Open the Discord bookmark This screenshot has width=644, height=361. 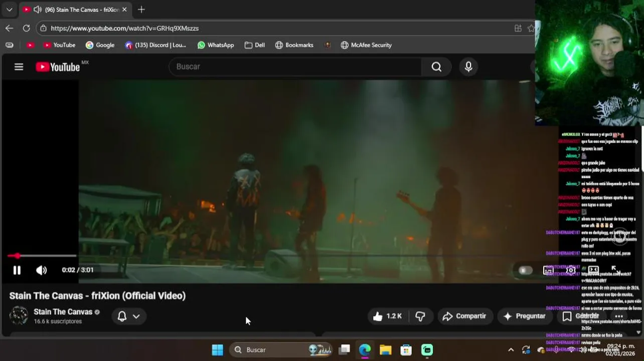155,45
